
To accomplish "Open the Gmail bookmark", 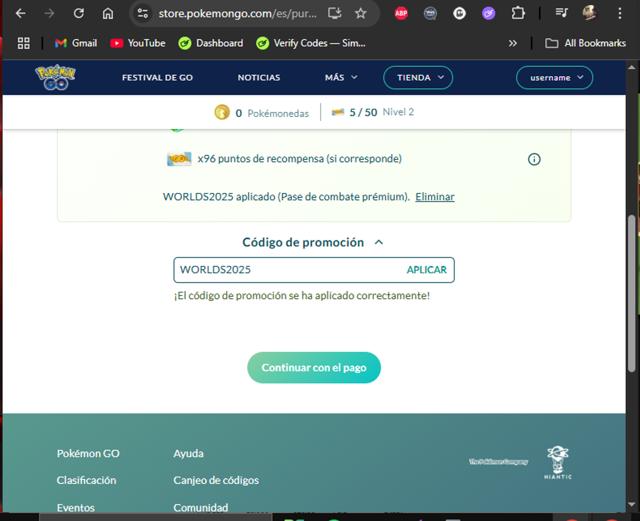I will pos(76,43).
